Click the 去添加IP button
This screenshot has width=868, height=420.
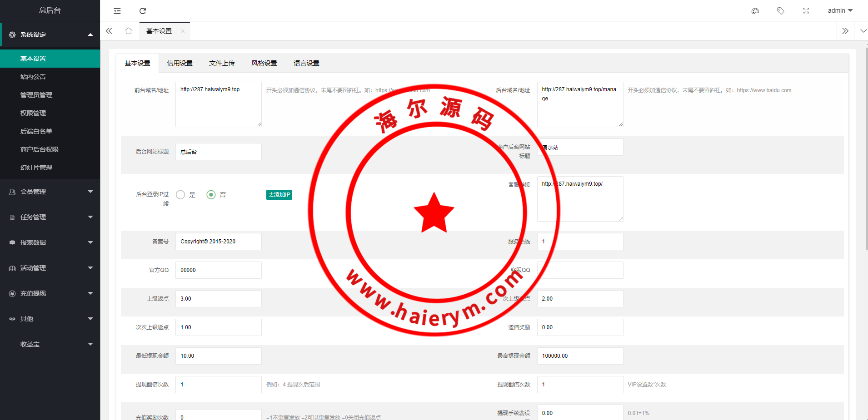279,195
